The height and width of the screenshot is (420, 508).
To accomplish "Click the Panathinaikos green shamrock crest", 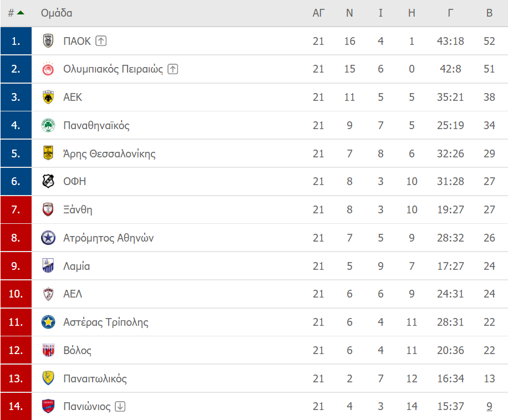I will click(48, 125).
